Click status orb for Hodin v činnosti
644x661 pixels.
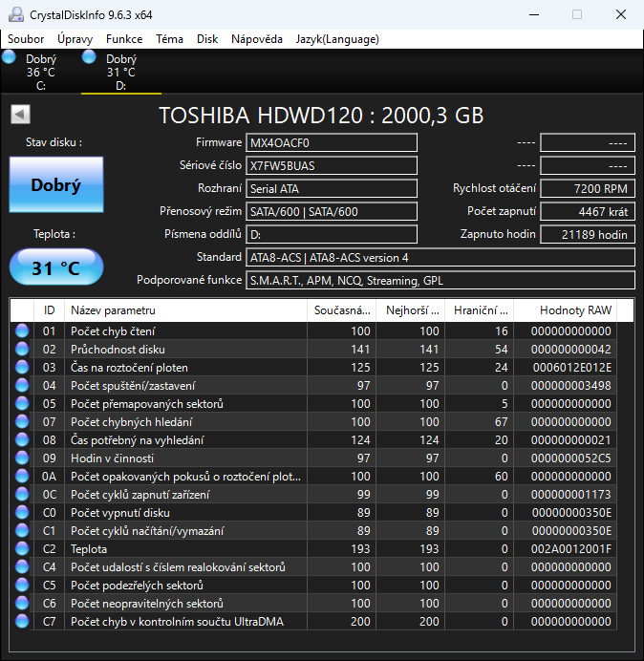click(22, 458)
